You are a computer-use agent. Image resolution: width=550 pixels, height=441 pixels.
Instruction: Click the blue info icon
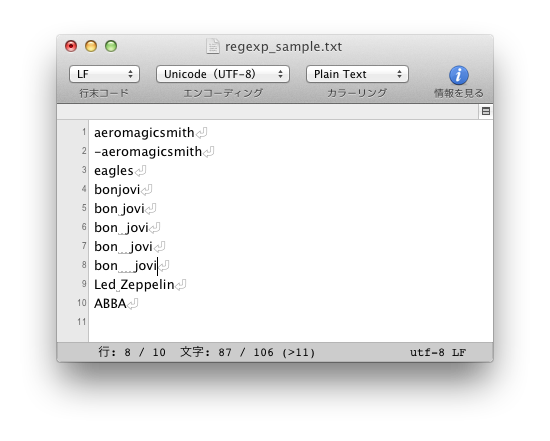458,75
